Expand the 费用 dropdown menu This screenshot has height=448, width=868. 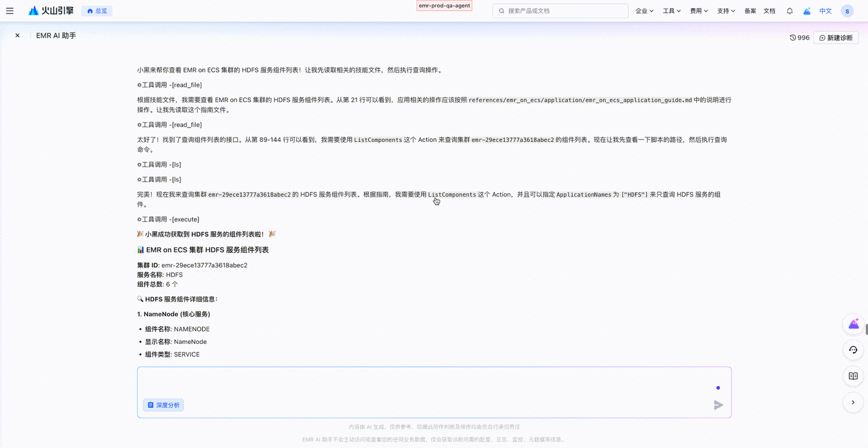click(699, 11)
